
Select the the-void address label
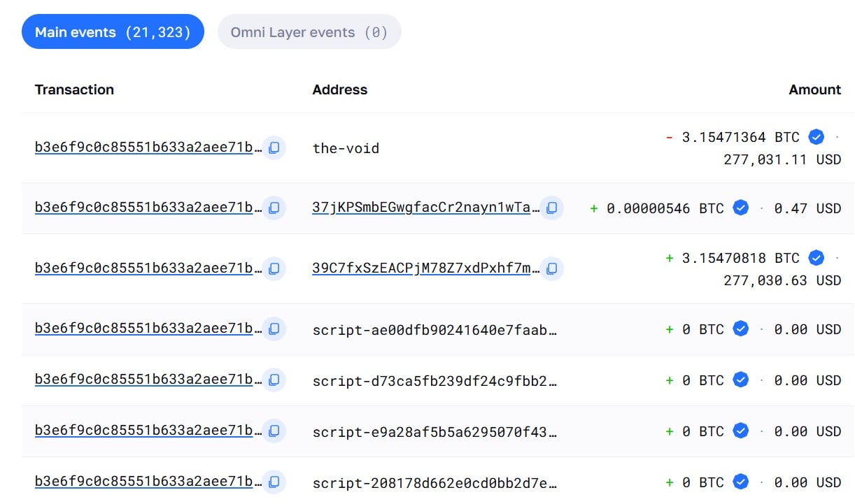[x=346, y=148]
